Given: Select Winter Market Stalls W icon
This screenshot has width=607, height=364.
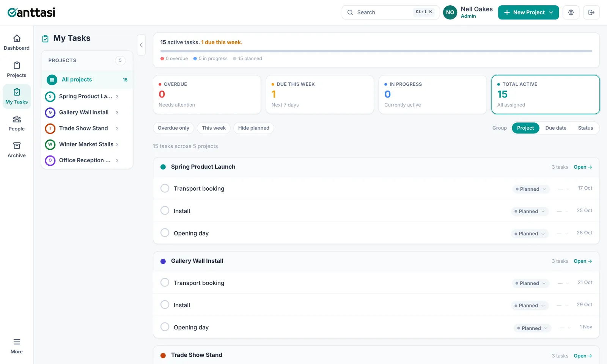Looking at the screenshot, I should [x=50, y=144].
